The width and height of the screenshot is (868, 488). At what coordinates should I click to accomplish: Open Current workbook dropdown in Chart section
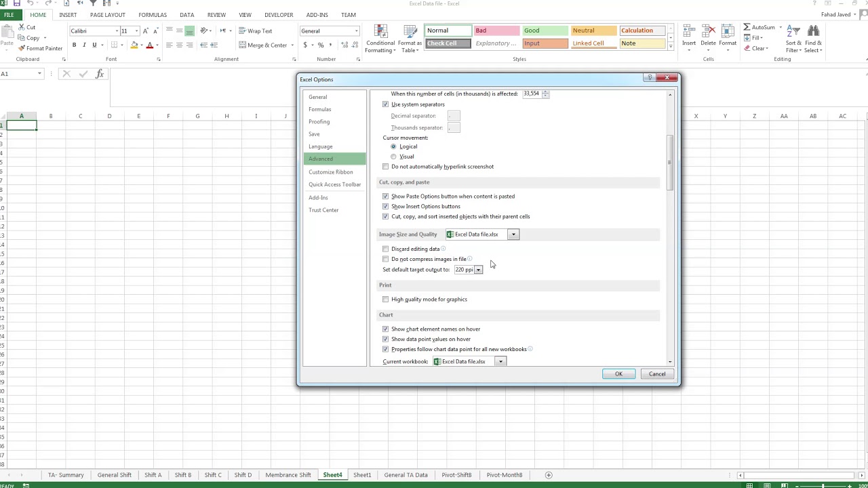500,362
